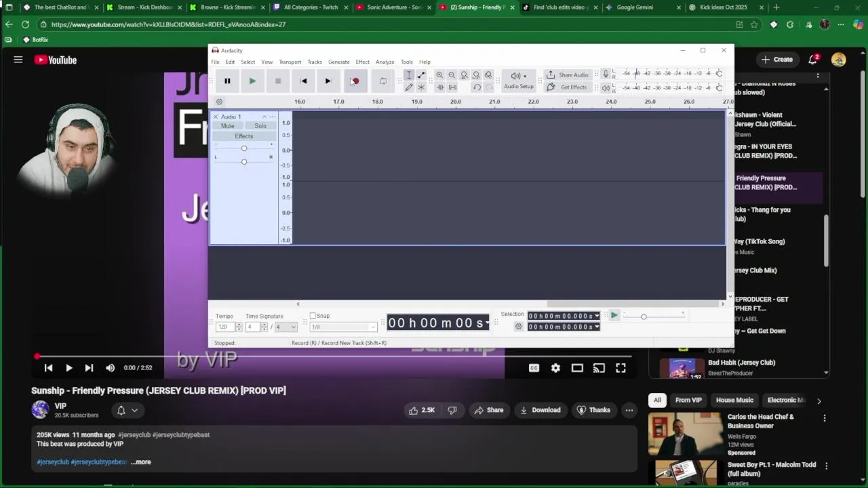Screen dimensions: 868x488
Task: Open selection start time format dropdown
Action: coord(597,316)
